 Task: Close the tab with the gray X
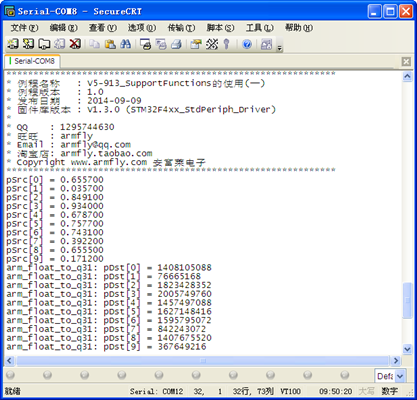tap(406, 61)
